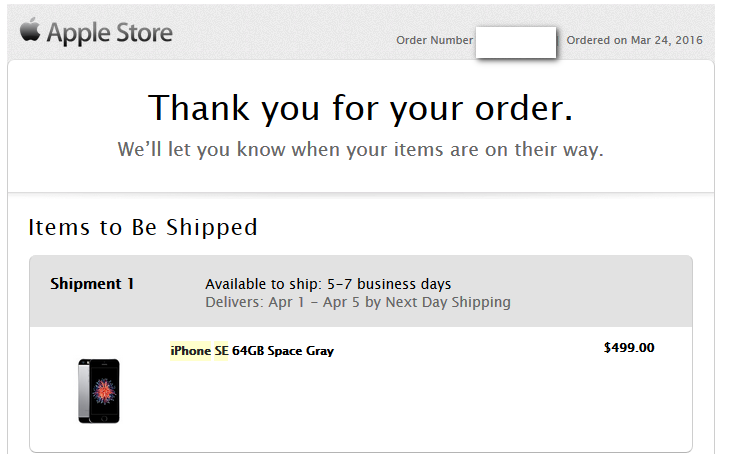
Task: Click the 64GB Space Gray description
Action: click(x=283, y=351)
